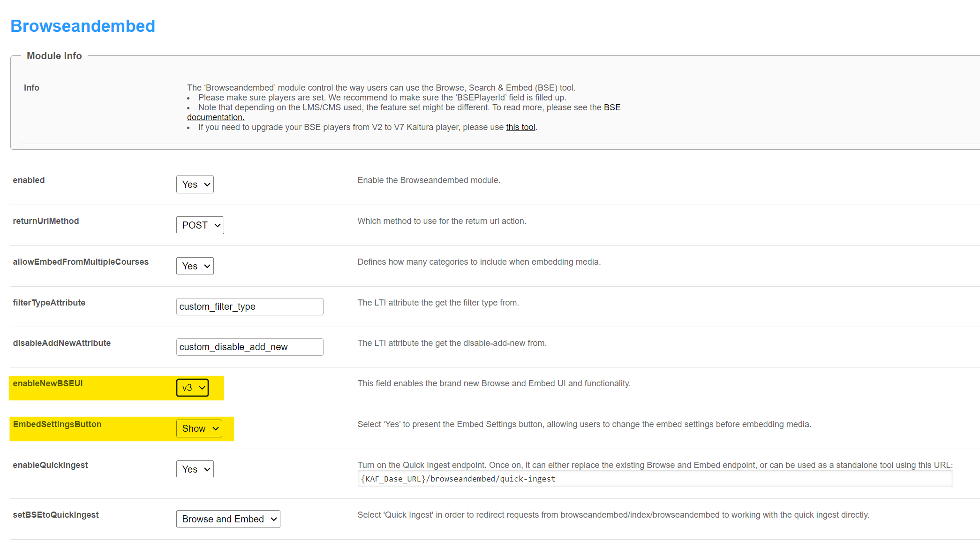Click the enableNewBSEUI label
The image size is (980, 543).
pyautogui.click(x=47, y=383)
